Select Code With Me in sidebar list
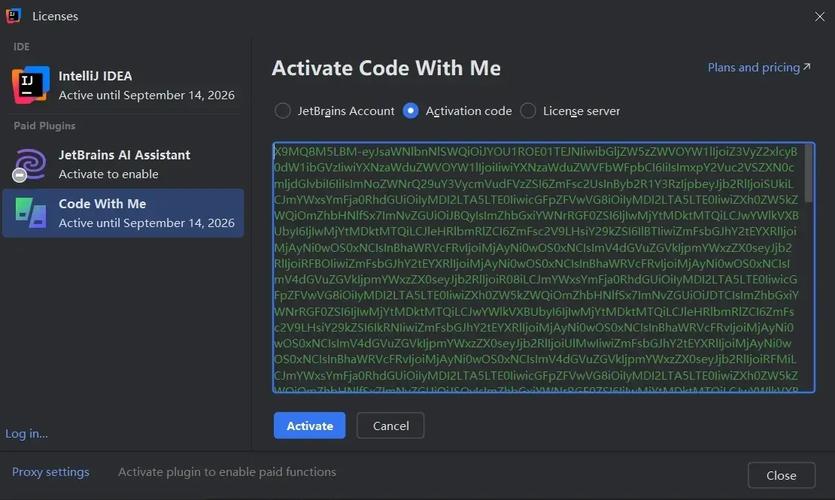835x500 pixels. click(x=122, y=212)
